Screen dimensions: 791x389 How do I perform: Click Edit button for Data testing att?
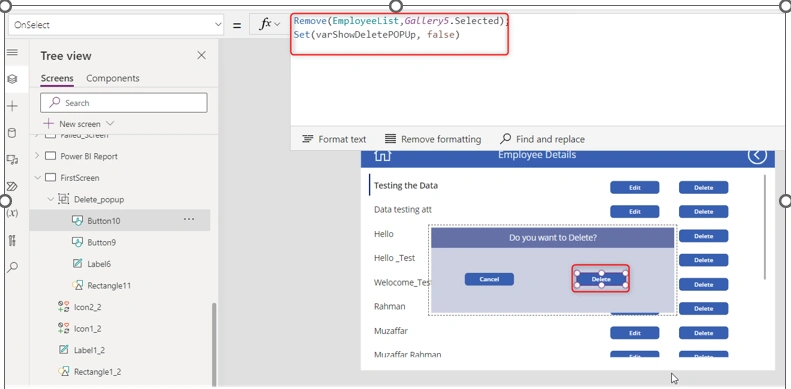coord(635,211)
